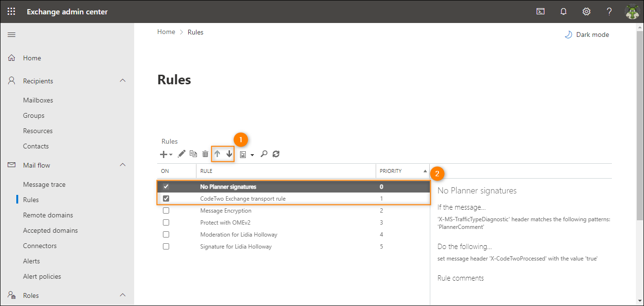Collapse the Mail flow section
Image resolution: width=644 pixels, height=306 pixels.
[123, 165]
